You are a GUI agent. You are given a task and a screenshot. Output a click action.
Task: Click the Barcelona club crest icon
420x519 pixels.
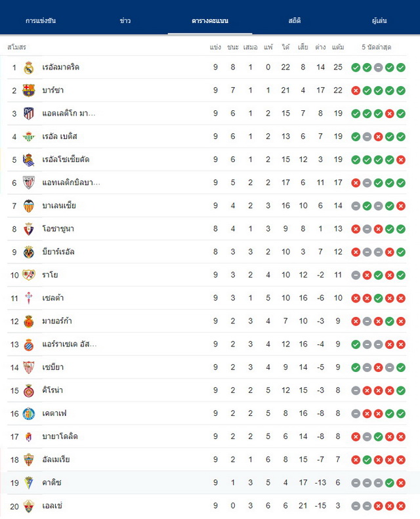29,91
